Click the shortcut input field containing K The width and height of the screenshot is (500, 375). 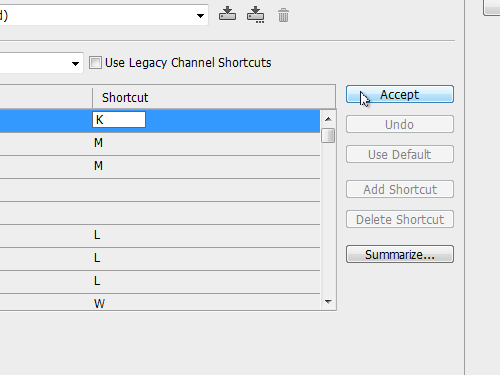119,120
